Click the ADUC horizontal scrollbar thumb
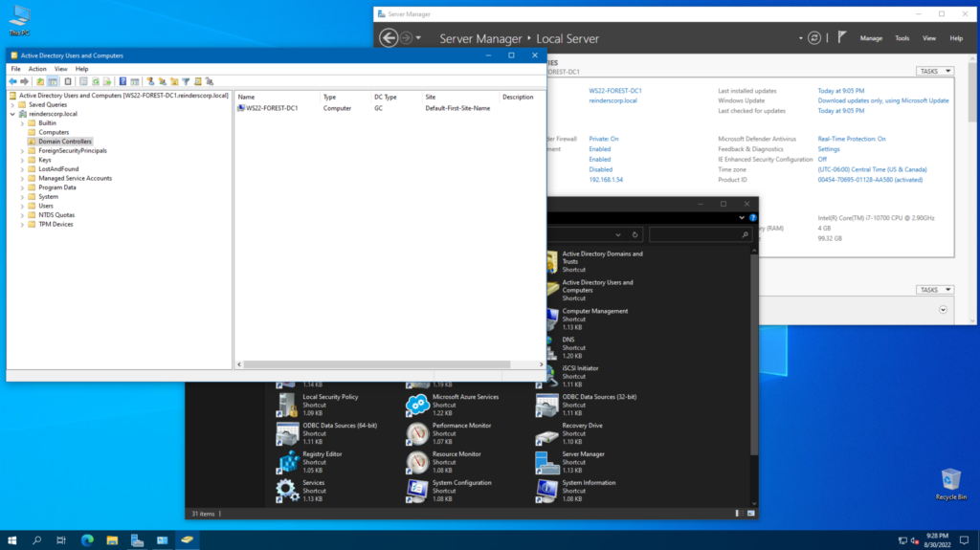Screen dimensions: 980x550 377,364
